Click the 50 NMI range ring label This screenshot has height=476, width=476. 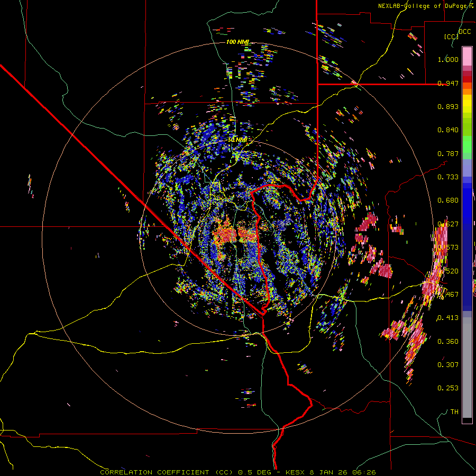click(237, 140)
